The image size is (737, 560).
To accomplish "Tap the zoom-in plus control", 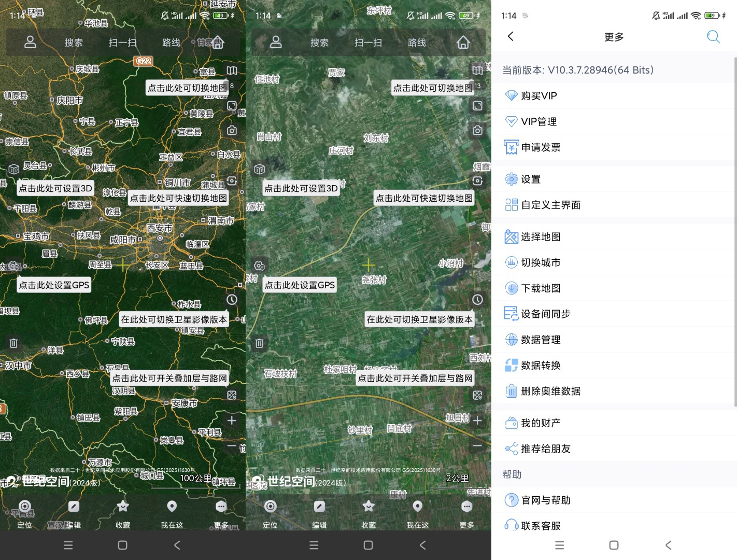I will (232, 420).
